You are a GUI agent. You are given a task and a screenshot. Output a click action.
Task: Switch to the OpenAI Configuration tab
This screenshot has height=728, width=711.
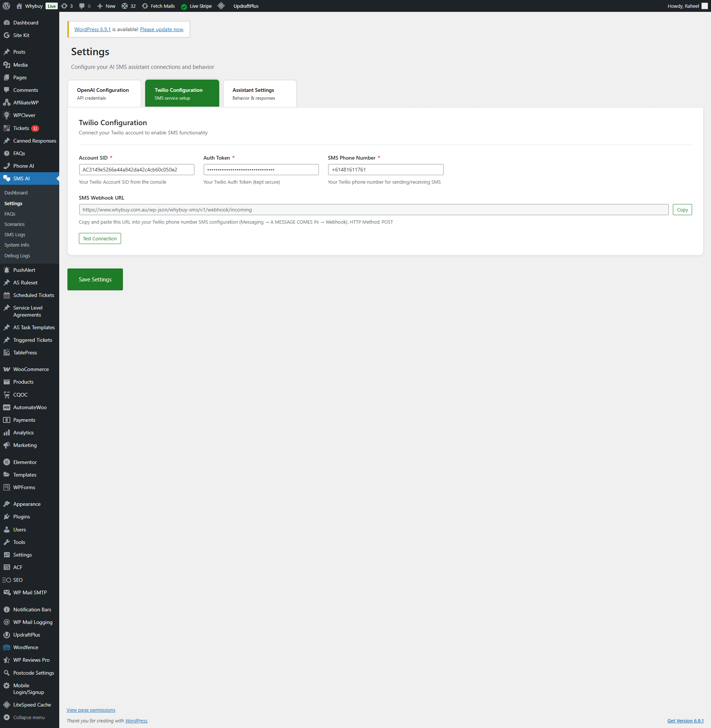(104, 93)
